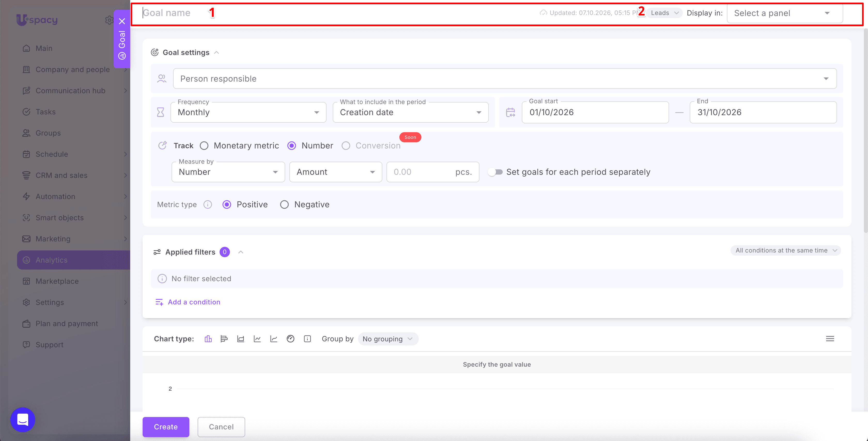Click the Metric type info icon
The image size is (868, 441).
(x=207, y=204)
